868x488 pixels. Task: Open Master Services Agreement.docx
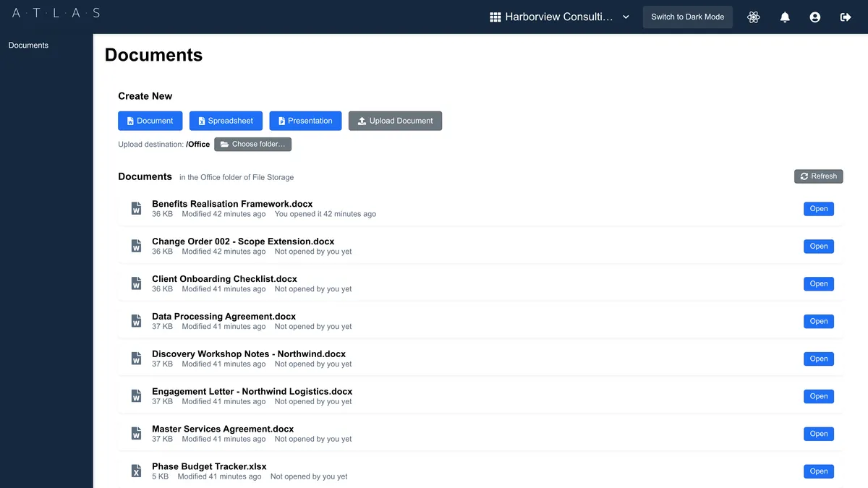point(819,434)
